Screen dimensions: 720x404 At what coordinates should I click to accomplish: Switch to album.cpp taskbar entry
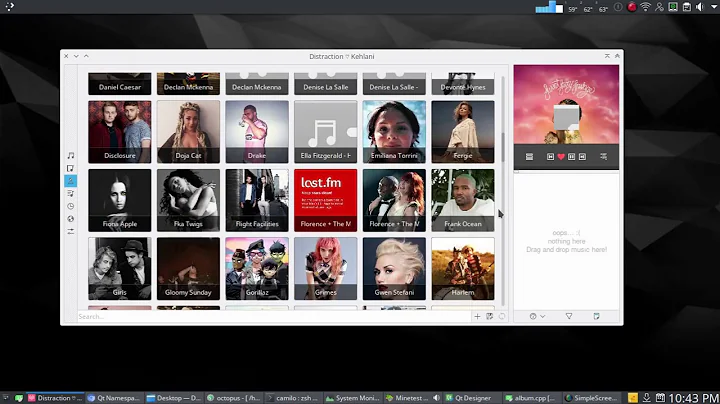coord(531,398)
